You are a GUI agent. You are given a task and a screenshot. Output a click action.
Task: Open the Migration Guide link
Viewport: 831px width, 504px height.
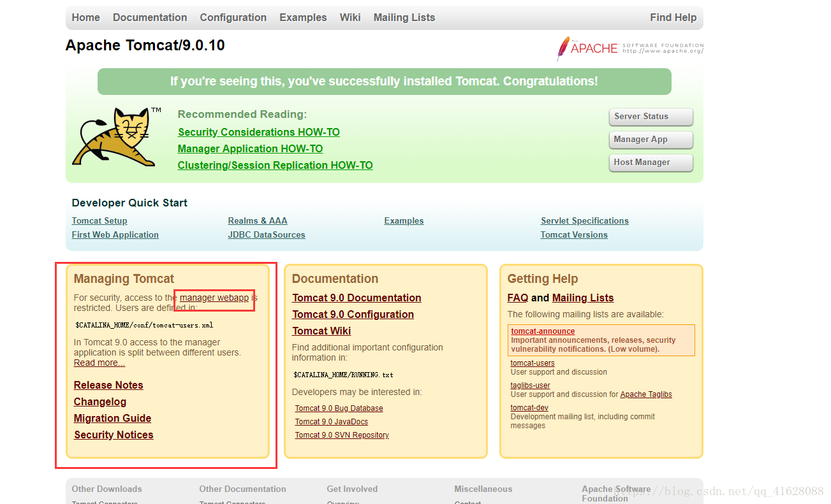112,418
